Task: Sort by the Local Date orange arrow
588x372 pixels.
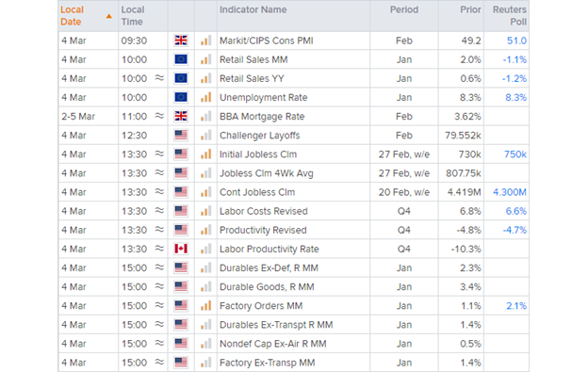Action: point(108,16)
